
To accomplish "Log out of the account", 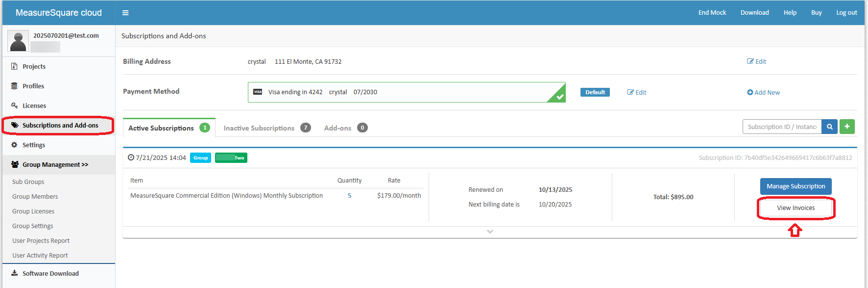I will tap(846, 13).
